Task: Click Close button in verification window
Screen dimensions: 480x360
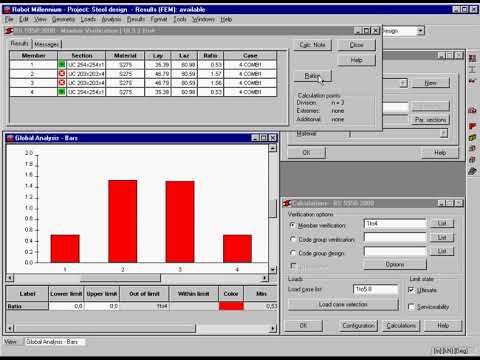Action: pos(356,45)
